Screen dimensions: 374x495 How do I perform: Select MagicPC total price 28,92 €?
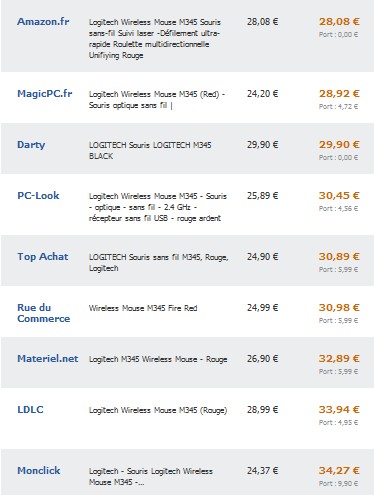coord(339,94)
